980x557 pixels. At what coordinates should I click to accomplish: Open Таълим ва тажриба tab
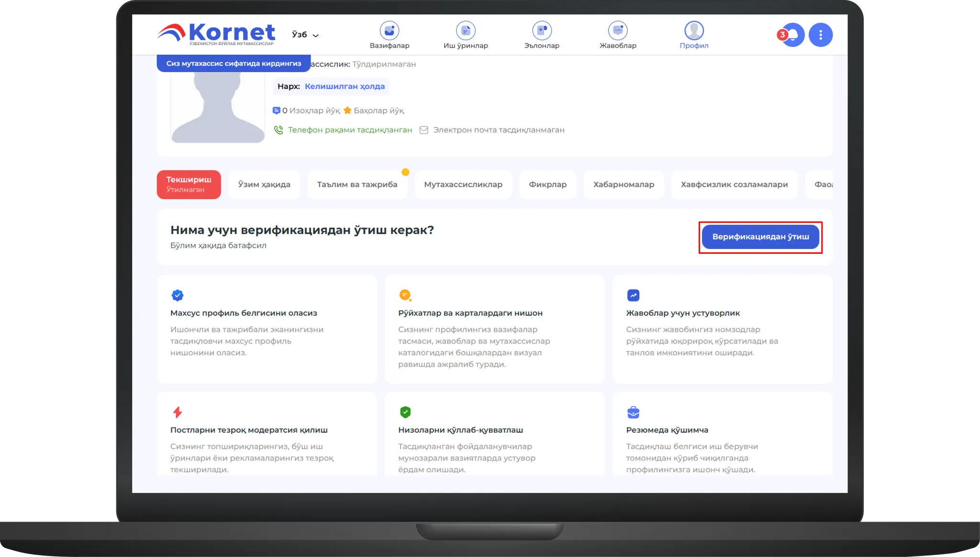(357, 184)
